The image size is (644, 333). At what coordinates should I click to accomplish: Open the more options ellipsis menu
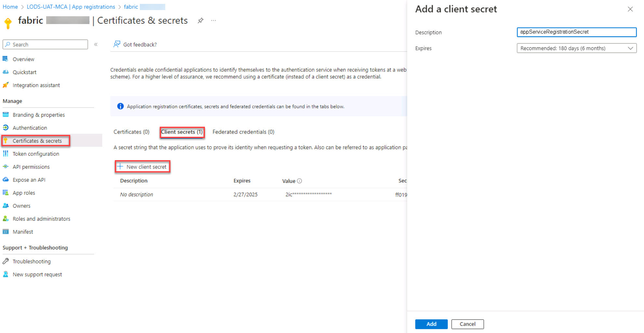[x=213, y=20]
